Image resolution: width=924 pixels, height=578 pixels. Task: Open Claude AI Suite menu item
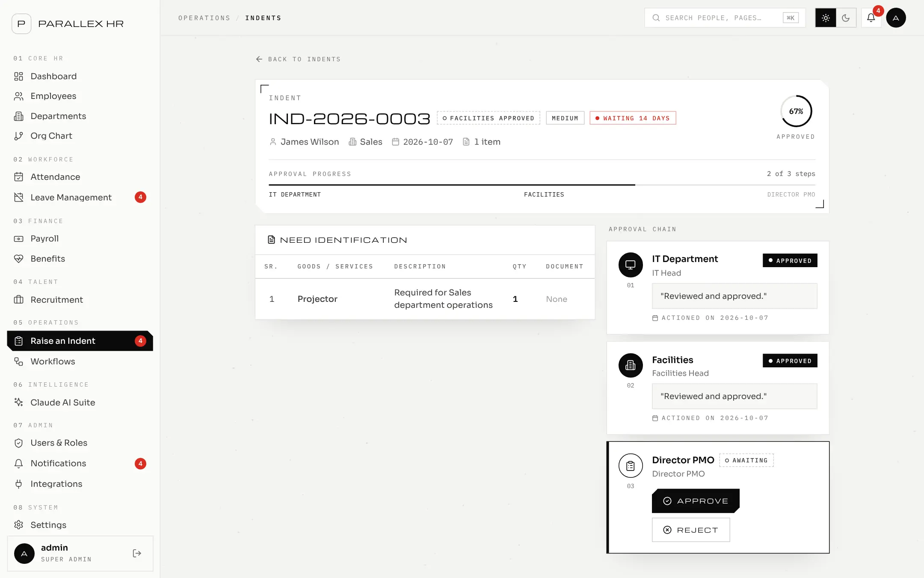click(x=80, y=402)
